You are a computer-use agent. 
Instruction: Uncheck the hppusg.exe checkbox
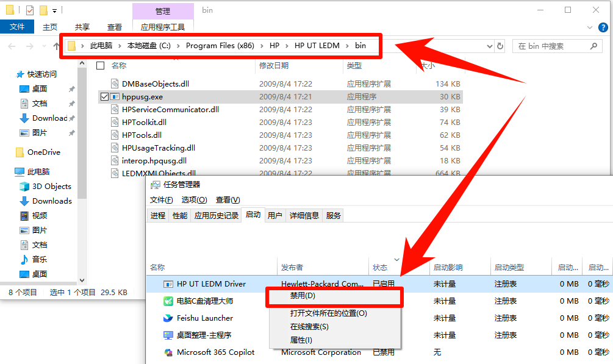104,96
